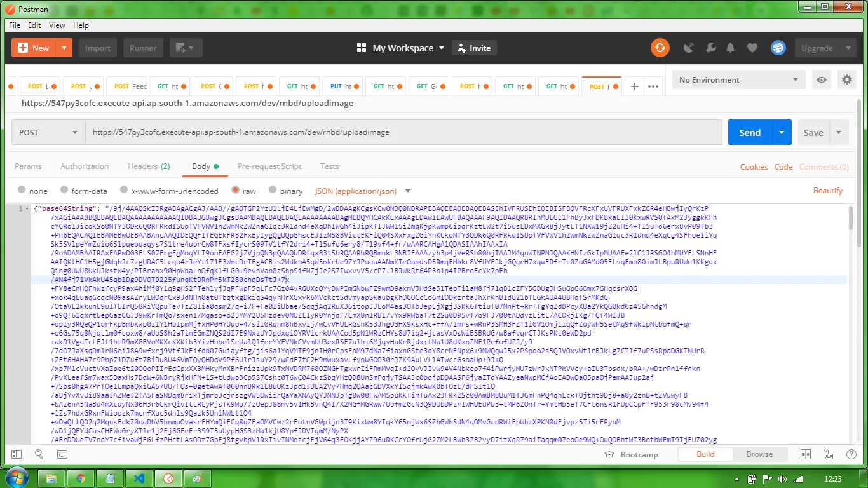Open Google Chrome from the taskbar
This screenshot has width=868, height=488.
[x=81, y=478]
